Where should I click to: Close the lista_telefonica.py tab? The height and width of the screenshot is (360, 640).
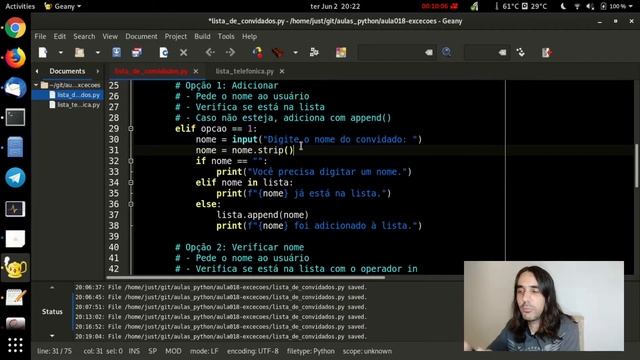[282, 71]
